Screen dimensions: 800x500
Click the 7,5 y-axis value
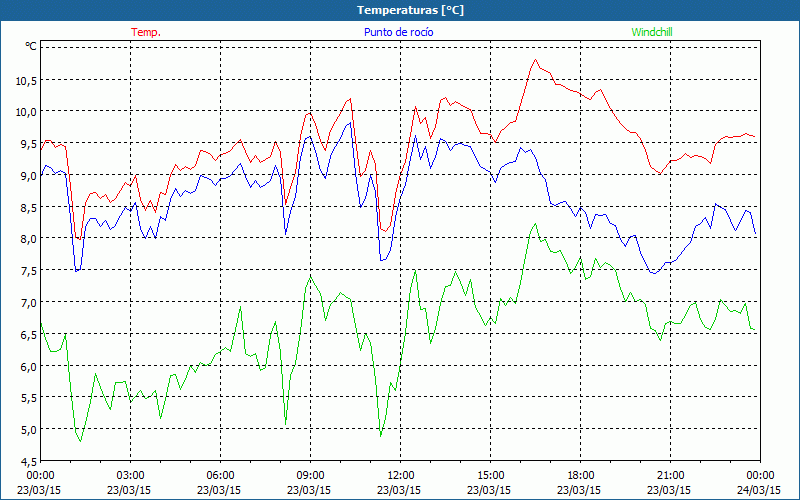pos(28,271)
